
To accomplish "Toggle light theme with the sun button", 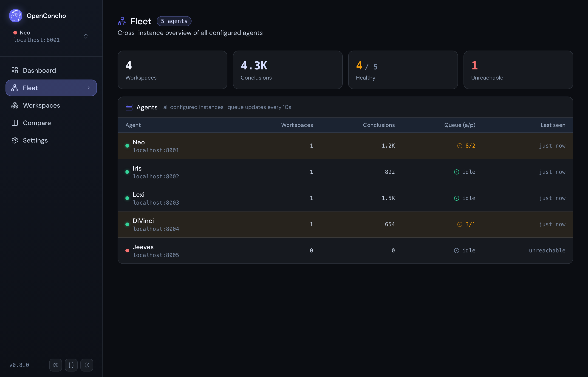I will [x=87, y=365].
